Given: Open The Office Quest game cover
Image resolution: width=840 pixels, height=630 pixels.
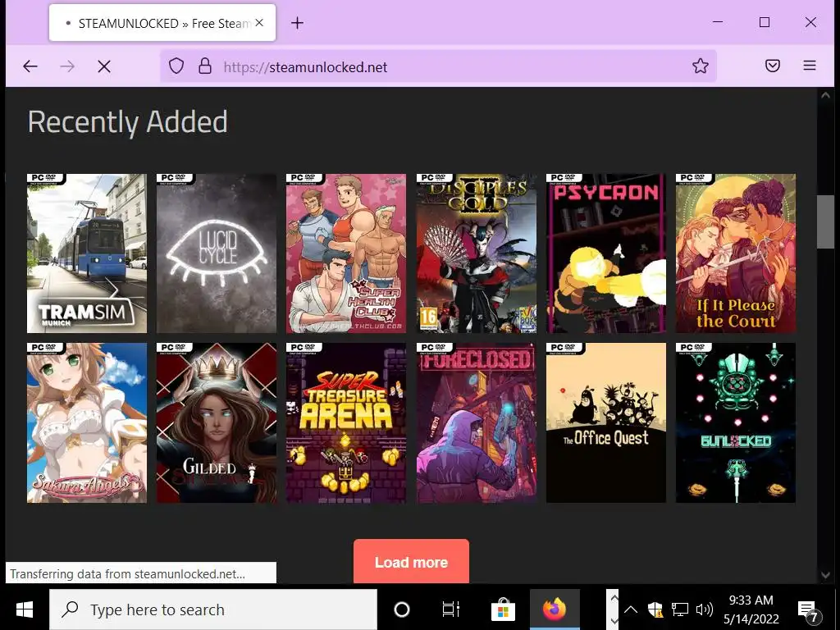Looking at the screenshot, I should [606, 422].
